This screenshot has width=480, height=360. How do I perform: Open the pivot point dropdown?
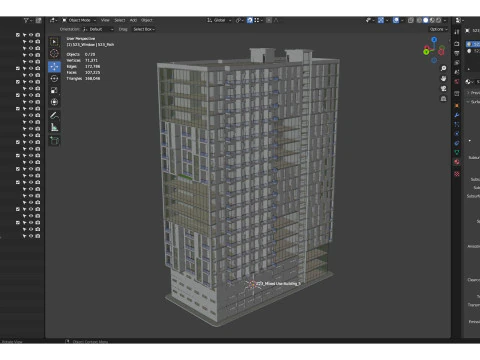tap(240, 20)
